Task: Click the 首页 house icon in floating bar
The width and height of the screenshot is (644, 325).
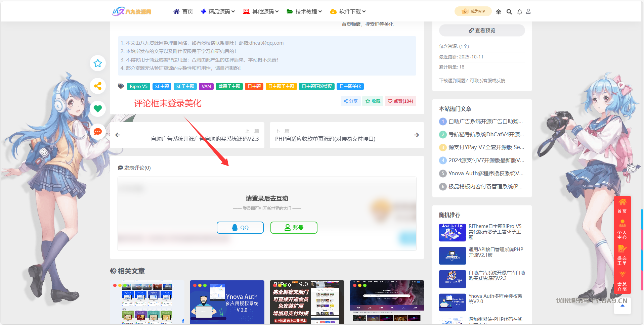Action: 622,205
